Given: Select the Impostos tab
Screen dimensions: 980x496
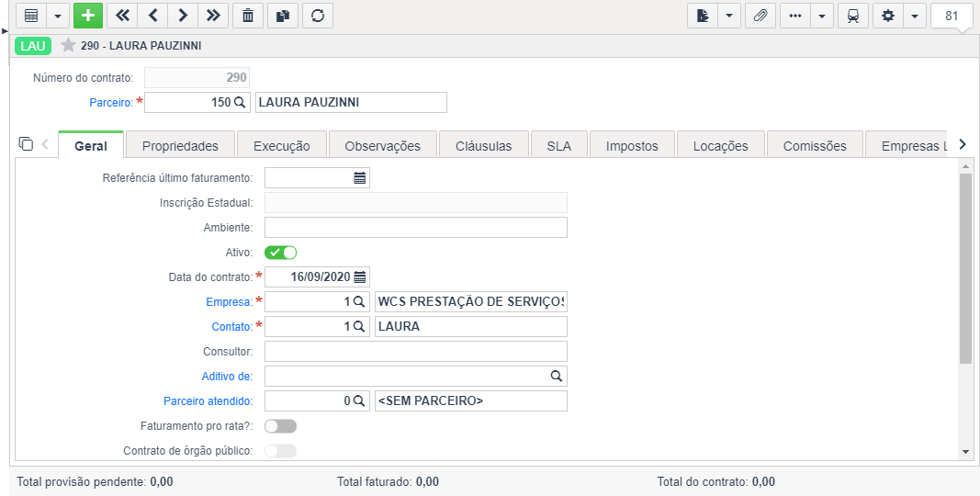Looking at the screenshot, I should click(x=632, y=145).
